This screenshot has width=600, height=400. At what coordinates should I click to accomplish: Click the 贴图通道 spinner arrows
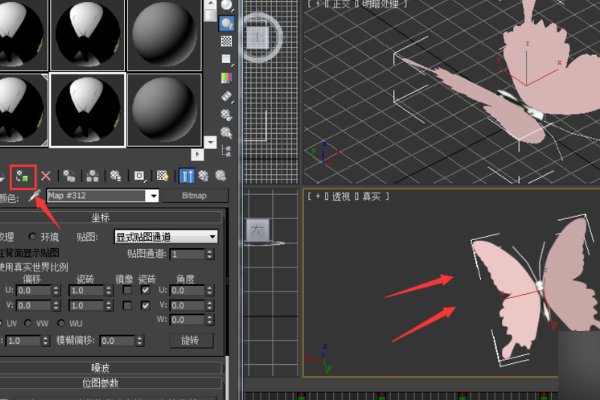click(x=210, y=254)
